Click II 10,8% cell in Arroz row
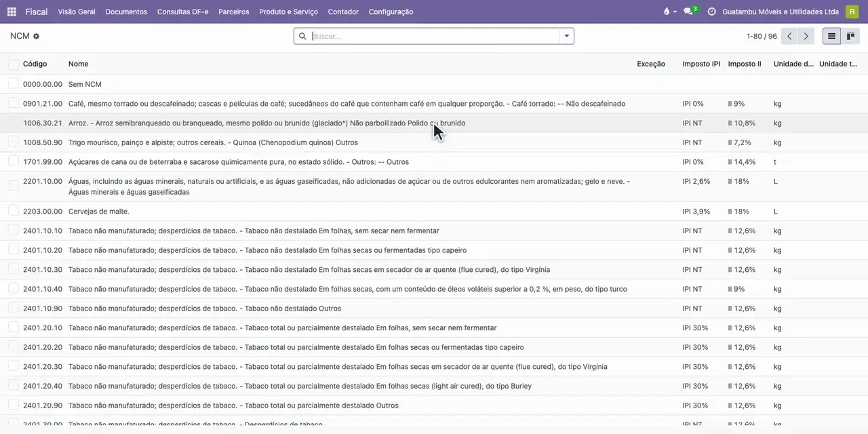The image size is (868, 434). tap(741, 123)
